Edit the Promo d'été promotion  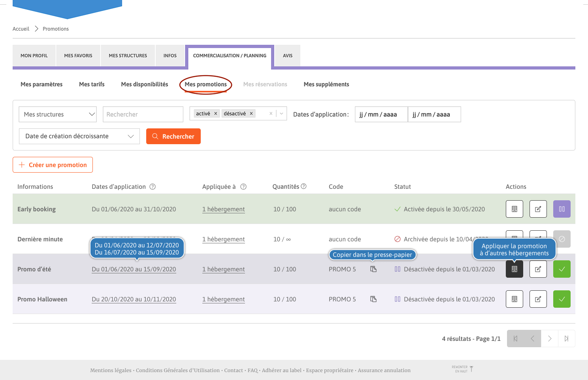pyautogui.click(x=538, y=269)
